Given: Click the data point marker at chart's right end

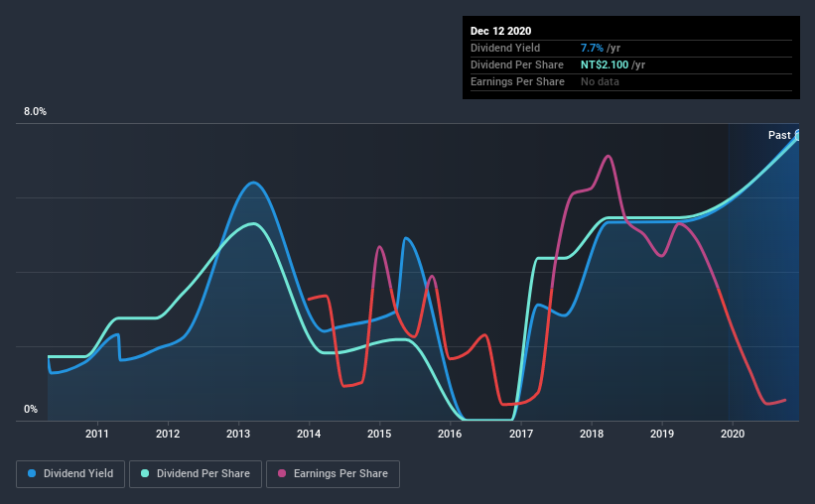Looking at the screenshot, I should click(798, 135).
